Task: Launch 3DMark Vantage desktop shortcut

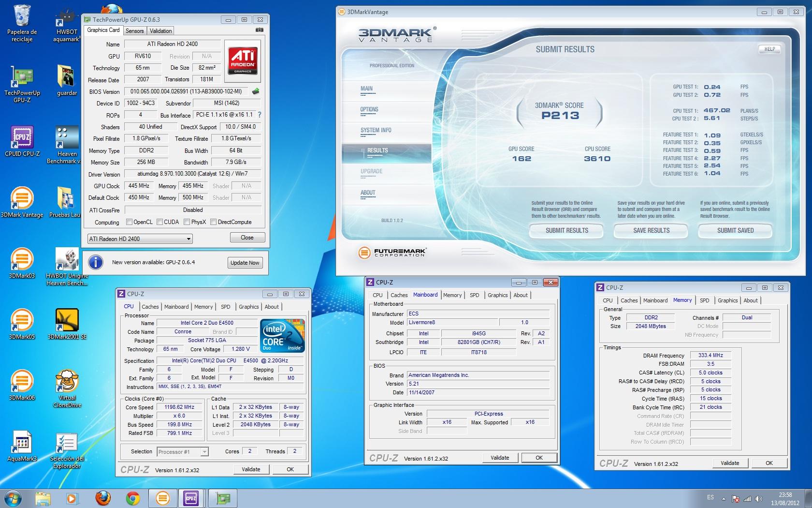Action: (22, 202)
